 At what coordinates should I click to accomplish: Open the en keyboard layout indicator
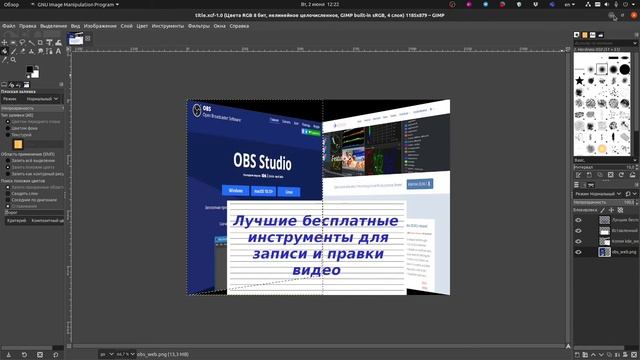click(x=569, y=4)
